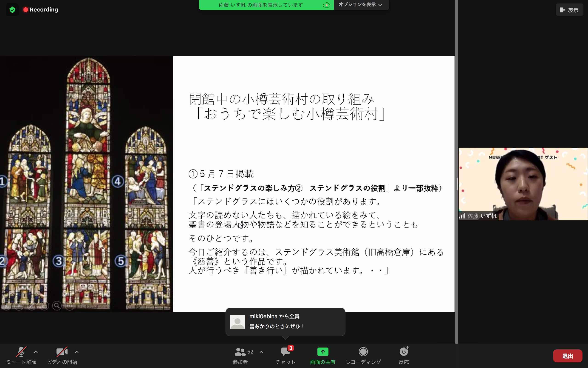Click the red 退出 leave button
This screenshot has height=368, width=588.
[x=568, y=356]
